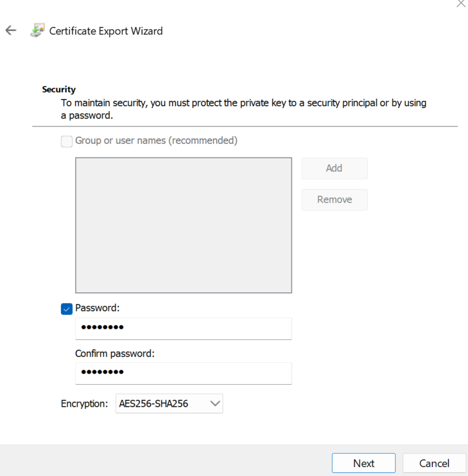Click the Security heading text
Viewport: 468px width, 476px height.
pos(59,89)
